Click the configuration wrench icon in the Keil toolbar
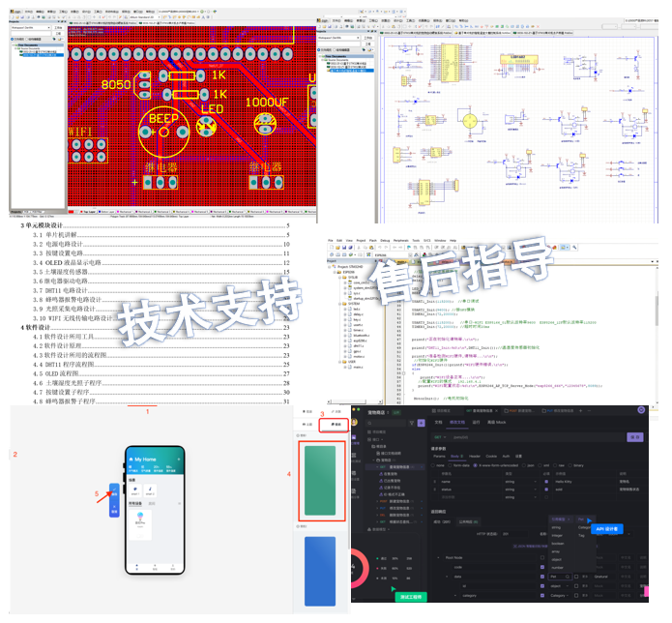Viewport: 672px width, 623px height. pyautogui.click(x=574, y=248)
